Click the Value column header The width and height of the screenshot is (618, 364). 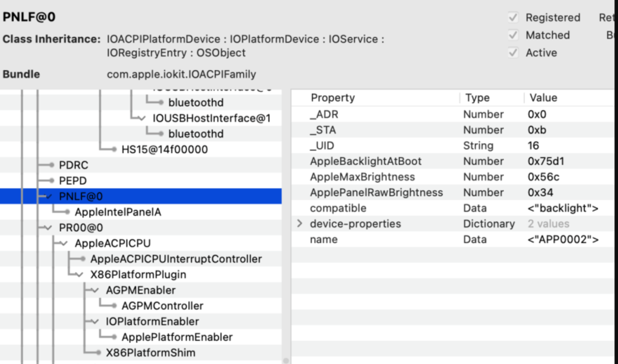(x=543, y=98)
